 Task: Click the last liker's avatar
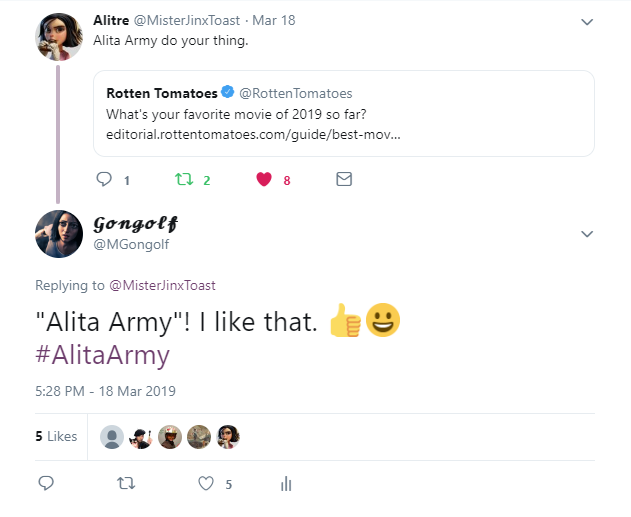pyautogui.click(x=229, y=437)
